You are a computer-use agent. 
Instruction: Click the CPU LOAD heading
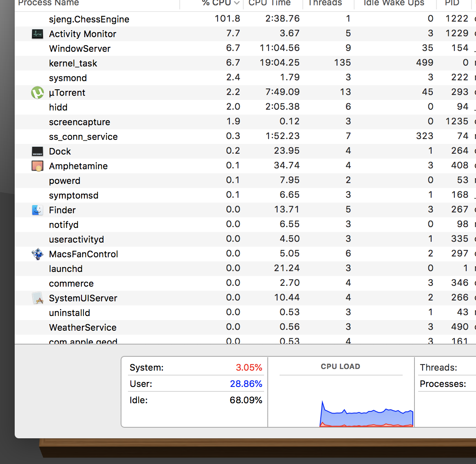(340, 367)
